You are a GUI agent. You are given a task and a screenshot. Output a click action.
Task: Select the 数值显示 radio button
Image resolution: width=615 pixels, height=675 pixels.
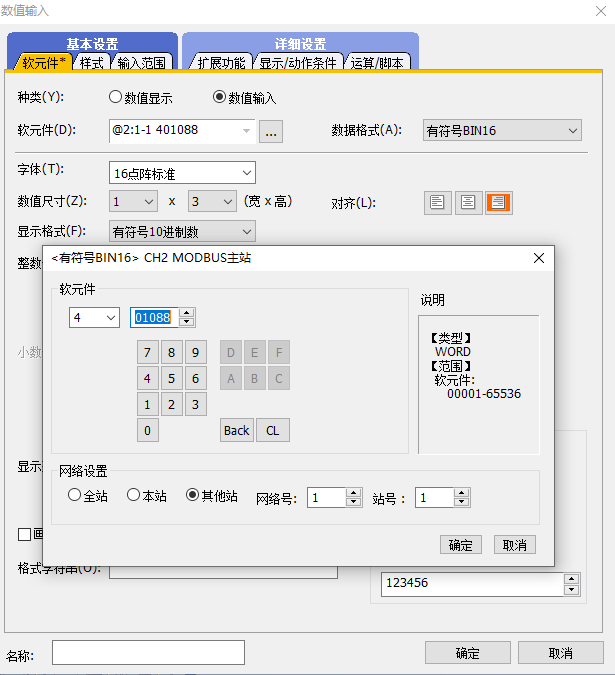pos(116,98)
